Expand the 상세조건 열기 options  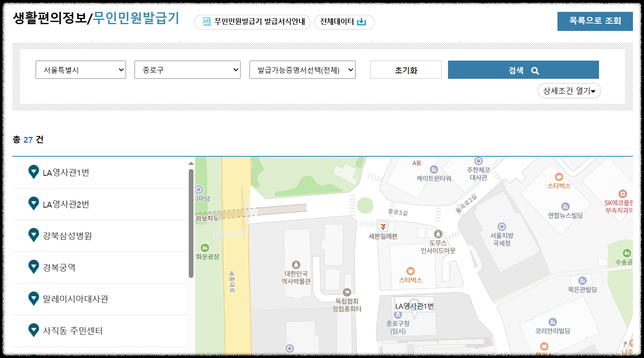(x=569, y=91)
